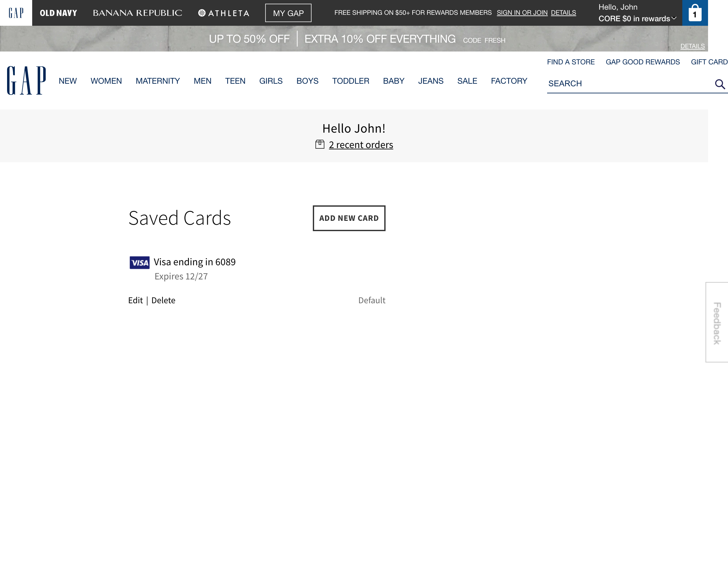The width and height of the screenshot is (728, 564).
Task: Delete the saved Visa card
Action: [x=163, y=300]
